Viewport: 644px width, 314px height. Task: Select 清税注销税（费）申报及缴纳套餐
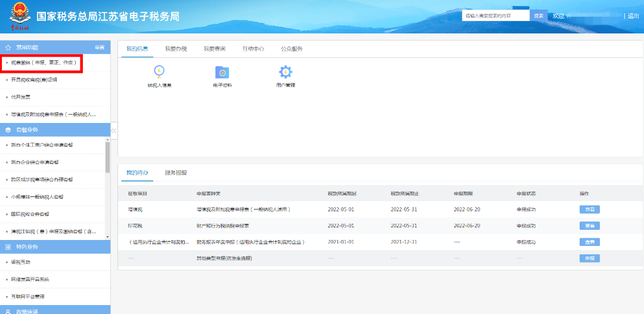click(x=54, y=231)
